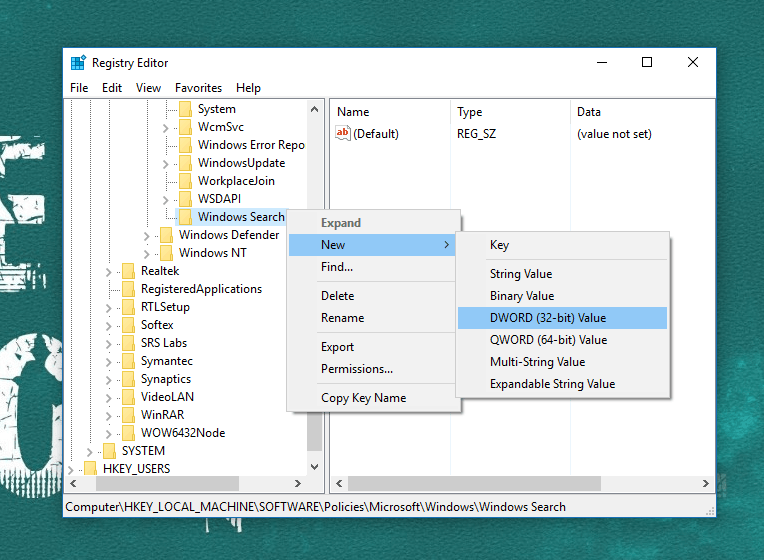The image size is (764, 560).
Task: Click the WorkplaceJoin folder icon
Action: (x=185, y=181)
